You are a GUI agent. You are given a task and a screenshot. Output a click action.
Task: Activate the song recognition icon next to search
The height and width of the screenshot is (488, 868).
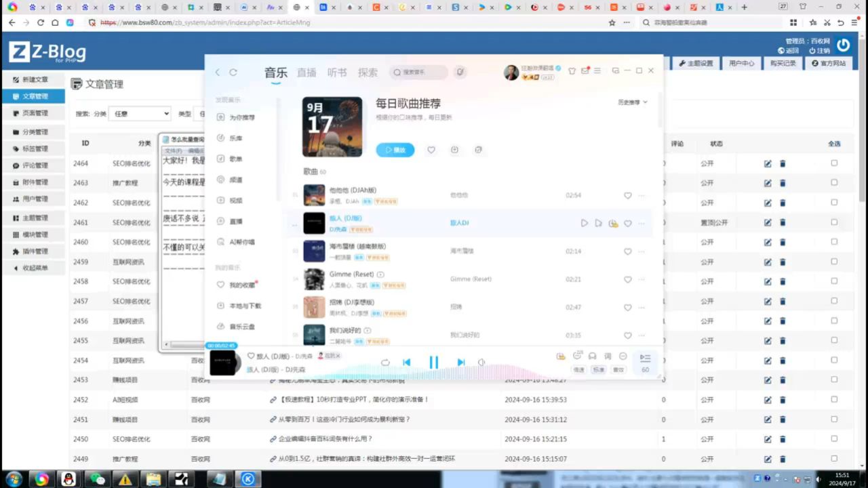460,72
